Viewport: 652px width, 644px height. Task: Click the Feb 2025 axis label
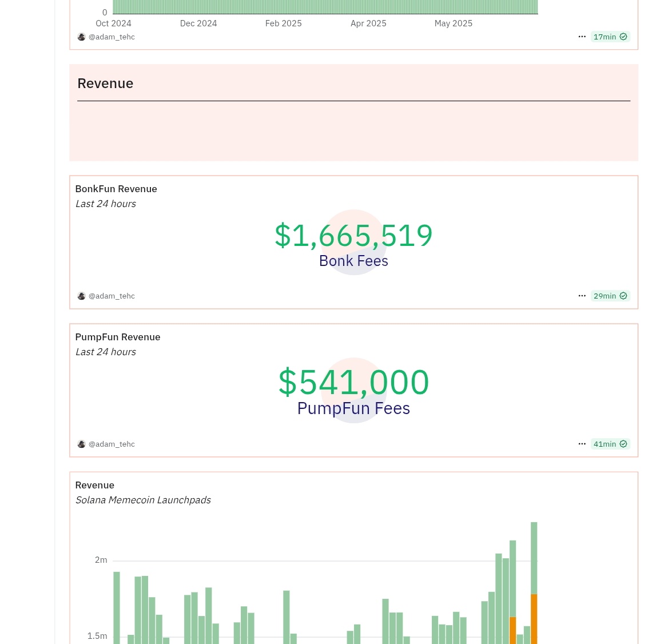(283, 23)
